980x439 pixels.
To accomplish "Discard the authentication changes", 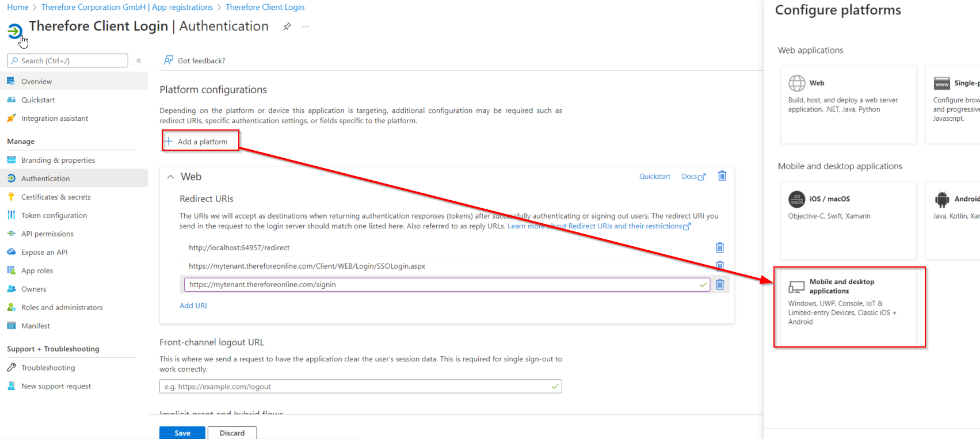I will click(232, 433).
